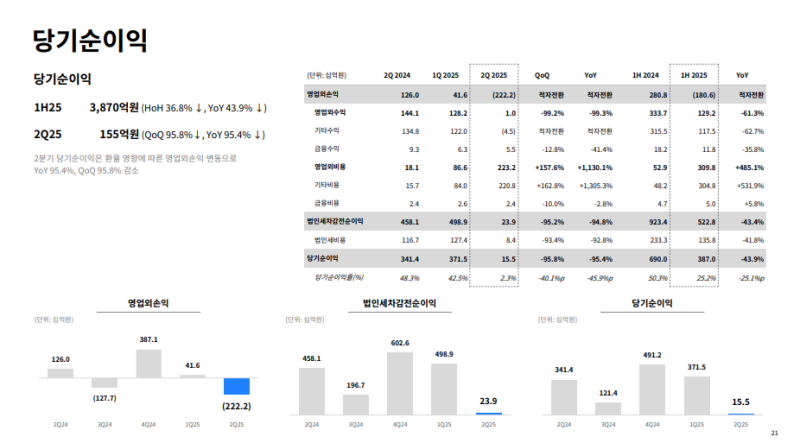
Task: Click the blue 2Q25 bar labeled (222.2)
Action: [236, 386]
